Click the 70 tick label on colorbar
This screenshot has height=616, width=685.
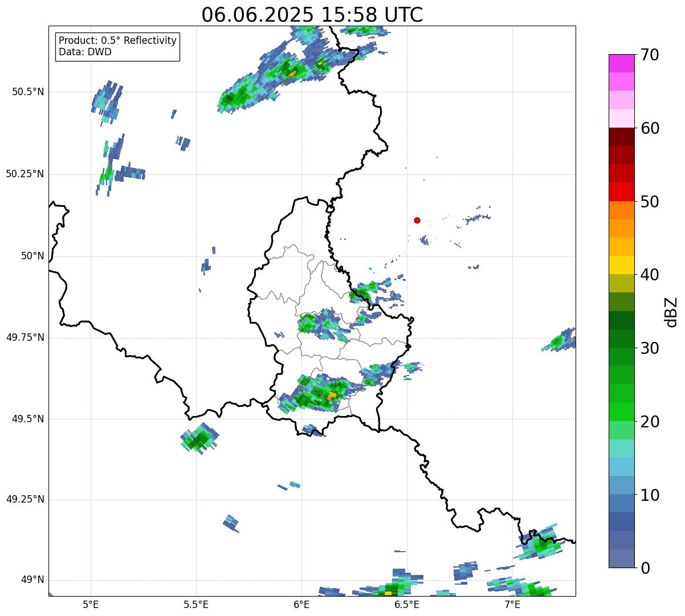(650, 55)
